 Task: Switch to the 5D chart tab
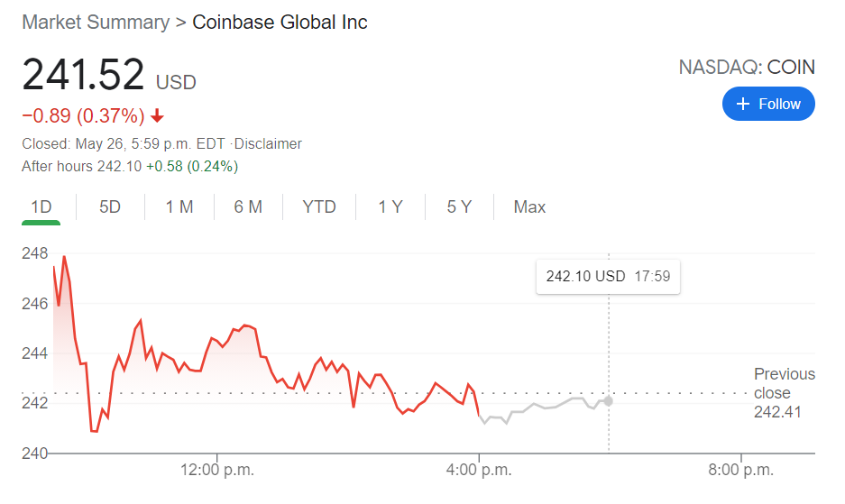coord(110,207)
